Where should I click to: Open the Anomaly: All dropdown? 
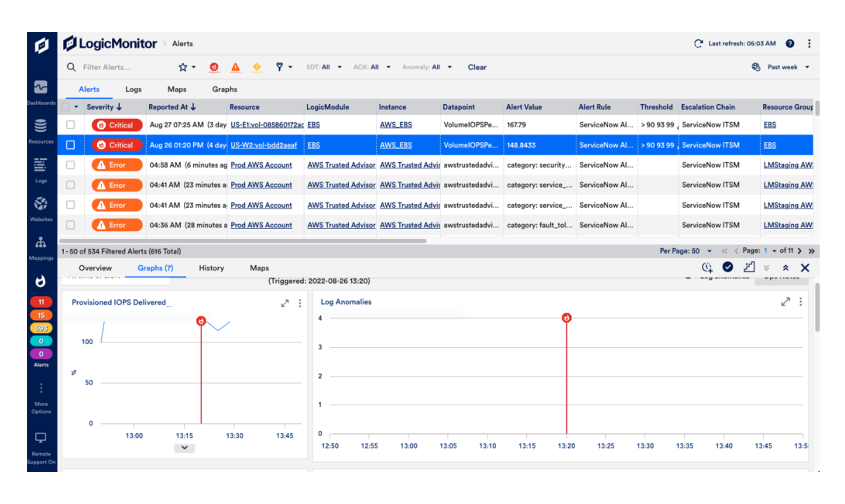427,67
